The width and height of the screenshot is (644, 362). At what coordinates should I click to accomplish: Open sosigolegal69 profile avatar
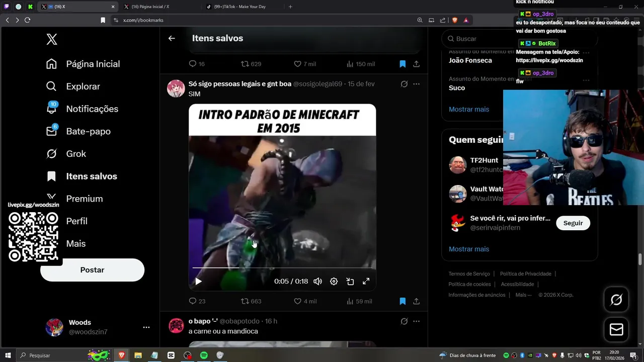click(176, 88)
